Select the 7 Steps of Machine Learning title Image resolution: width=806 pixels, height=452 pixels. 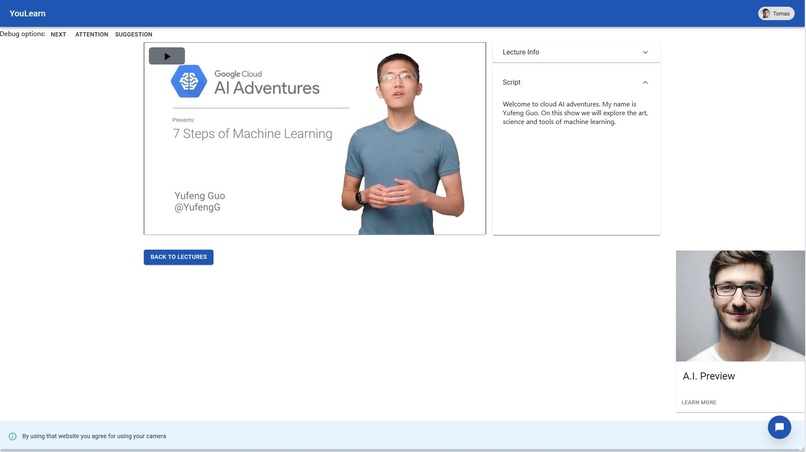[x=252, y=134]
